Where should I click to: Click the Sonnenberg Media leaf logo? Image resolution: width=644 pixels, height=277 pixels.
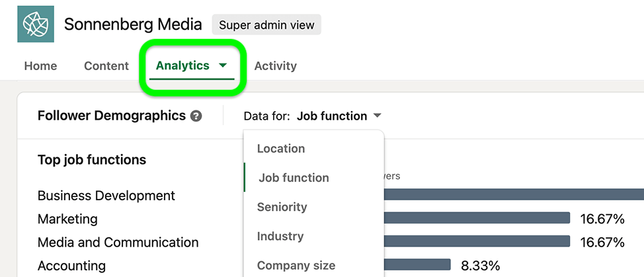point(35,24)
